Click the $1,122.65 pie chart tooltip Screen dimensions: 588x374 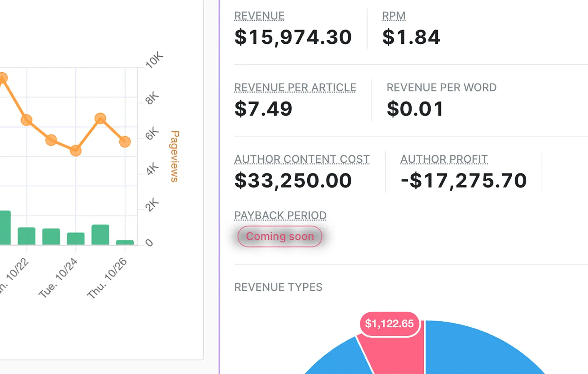coord(389,324)
